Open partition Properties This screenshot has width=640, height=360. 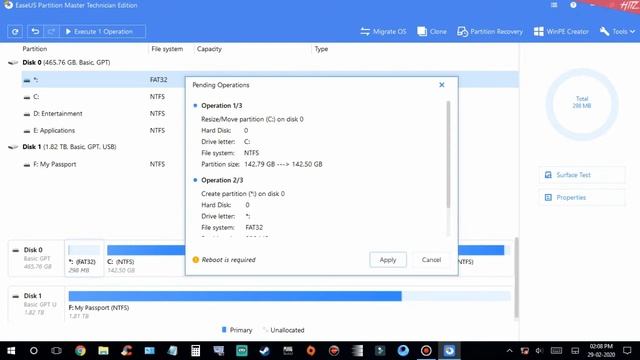click(x=582, y=198)
